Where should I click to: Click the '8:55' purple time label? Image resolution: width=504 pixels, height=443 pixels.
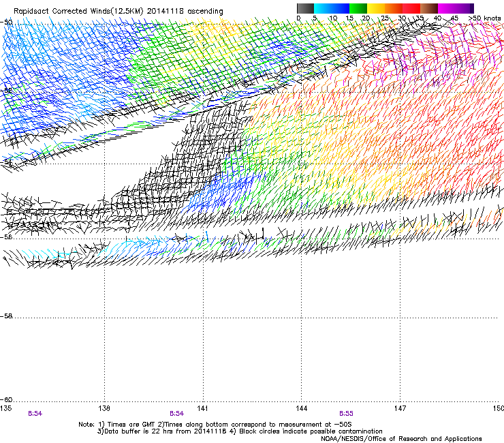pyautogui.click(x=346, y=414)
